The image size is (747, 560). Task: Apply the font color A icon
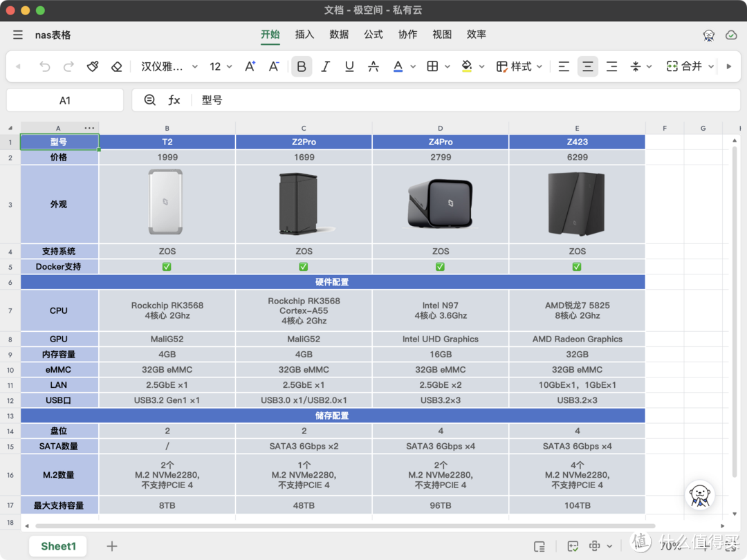coord(398,66)
